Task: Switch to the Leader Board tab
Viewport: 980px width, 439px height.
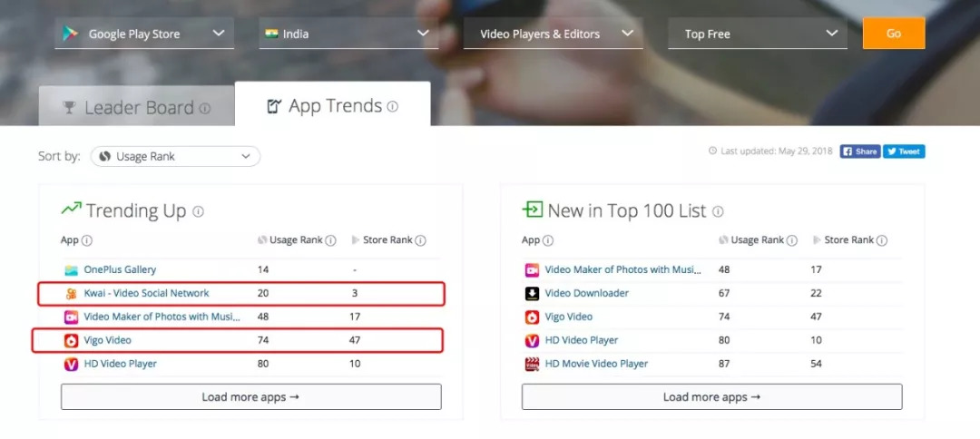Action: pyautogui.click(x=136, y=107)
